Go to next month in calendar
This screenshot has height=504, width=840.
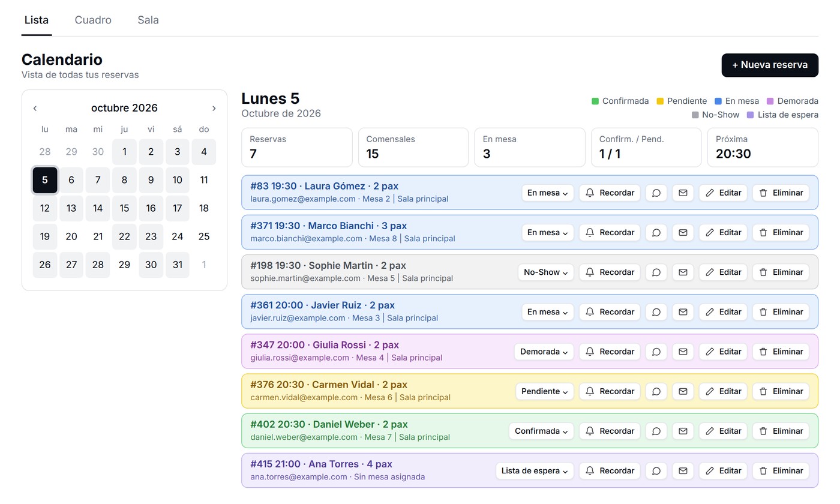tap(214, 108)
